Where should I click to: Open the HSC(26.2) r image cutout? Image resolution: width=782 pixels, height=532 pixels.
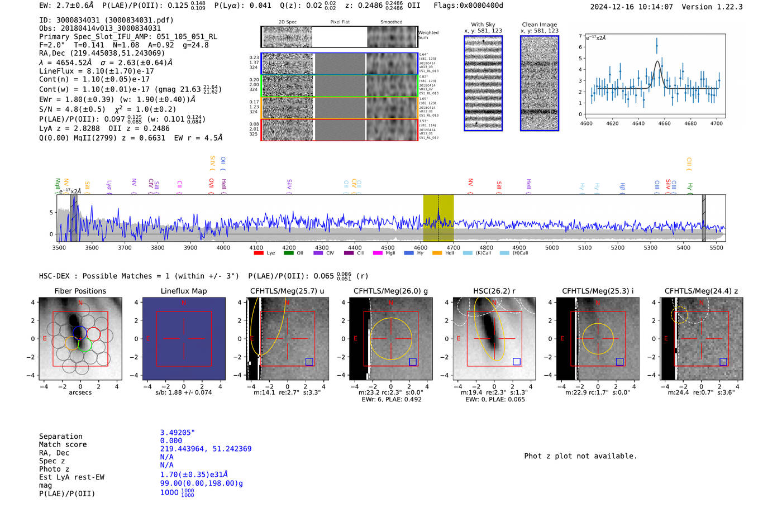point(494,339)
